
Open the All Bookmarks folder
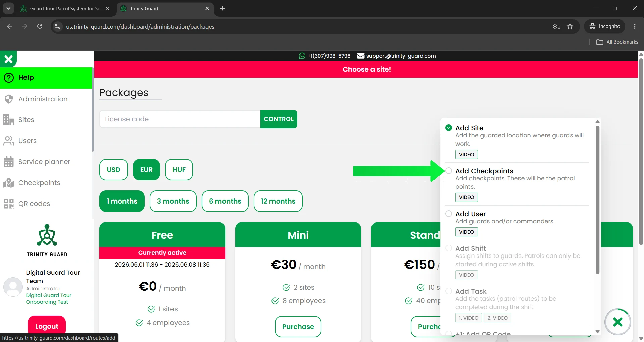pos(617,42)
